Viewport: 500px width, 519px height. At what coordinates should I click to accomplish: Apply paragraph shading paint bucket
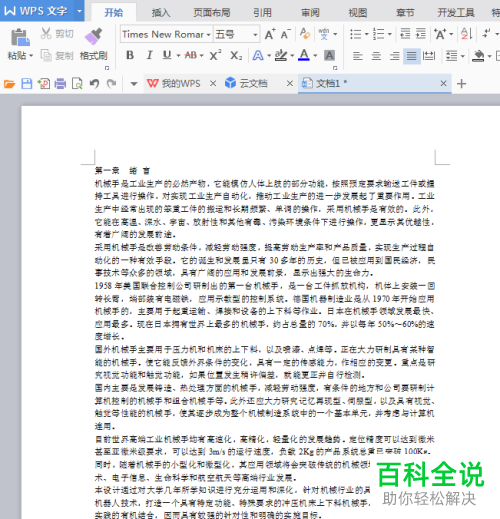click(x=478, y=56)
